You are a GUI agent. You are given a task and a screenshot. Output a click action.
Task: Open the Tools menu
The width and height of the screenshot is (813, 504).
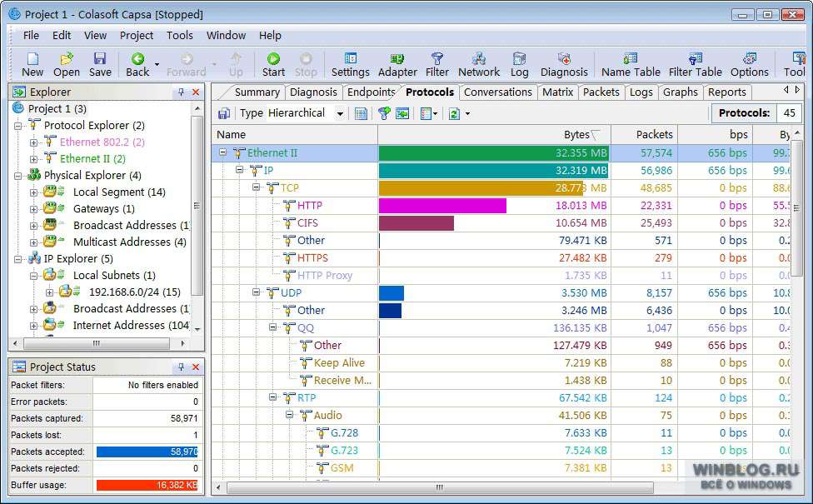click(179, 35)
